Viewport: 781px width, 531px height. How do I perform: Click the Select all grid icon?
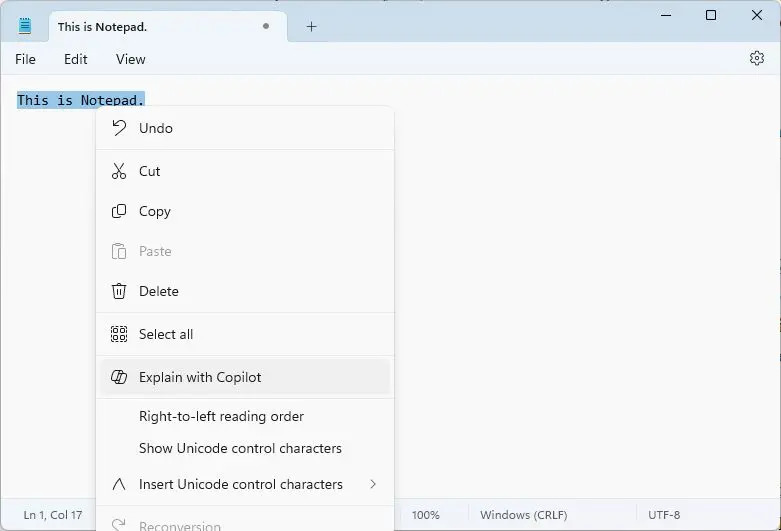119,334
